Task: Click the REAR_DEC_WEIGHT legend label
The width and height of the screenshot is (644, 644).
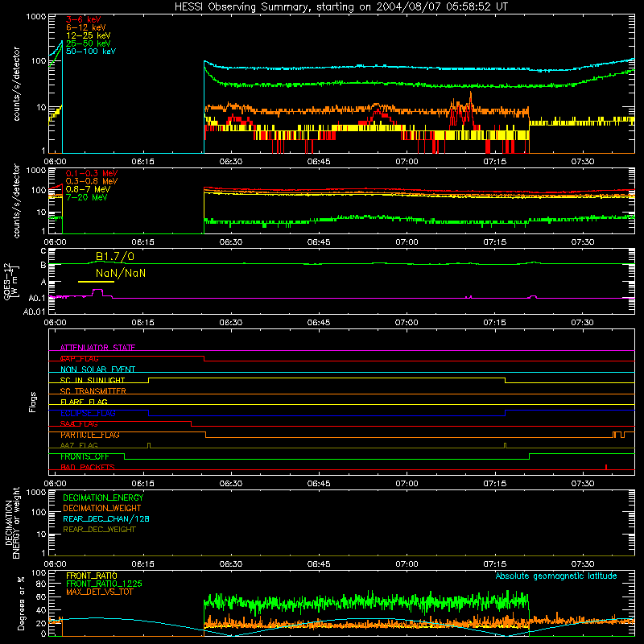Action: pos(99,530)
